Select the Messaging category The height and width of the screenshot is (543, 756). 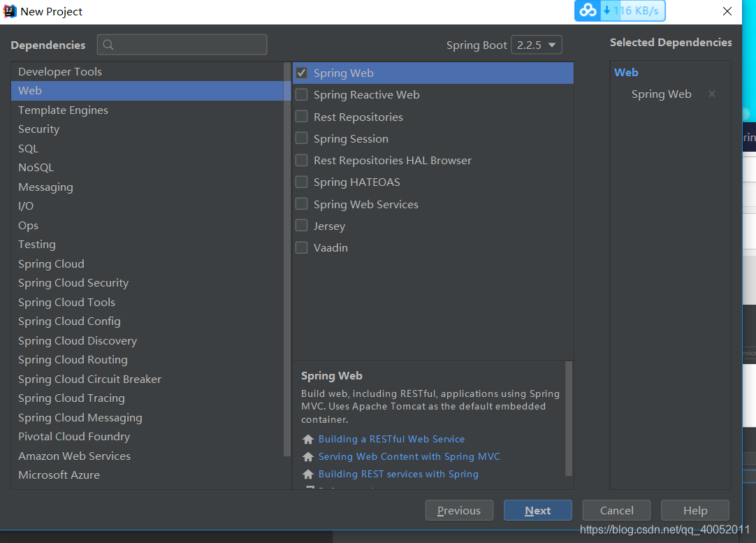(x=147, y=187)
